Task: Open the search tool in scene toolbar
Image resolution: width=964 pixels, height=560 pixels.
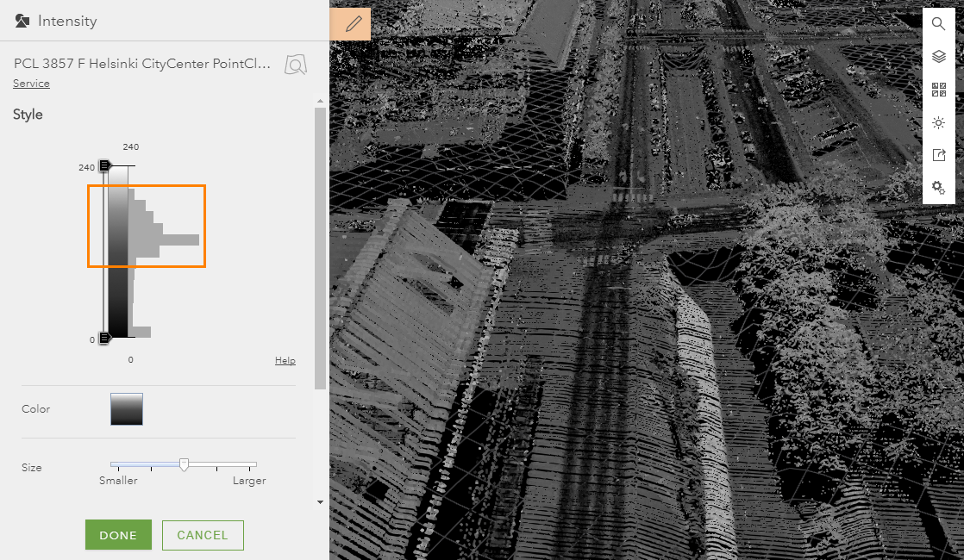Action: coord(938,24)
